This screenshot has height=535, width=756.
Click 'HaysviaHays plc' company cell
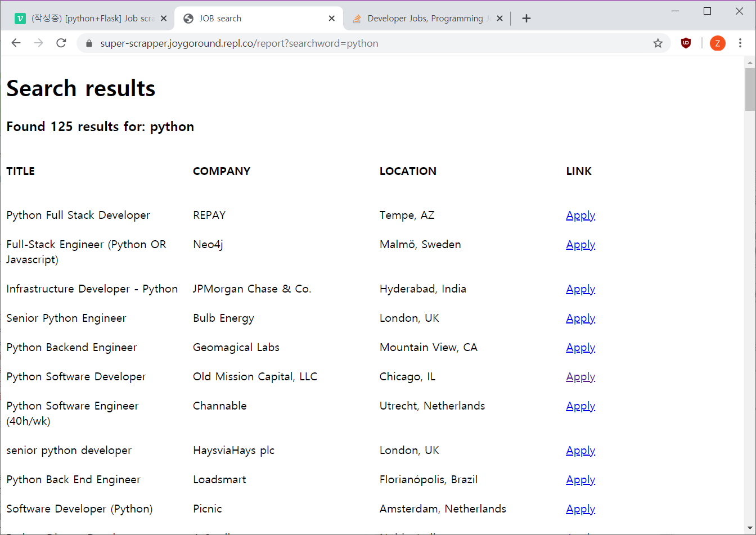[x=233, y=451]
